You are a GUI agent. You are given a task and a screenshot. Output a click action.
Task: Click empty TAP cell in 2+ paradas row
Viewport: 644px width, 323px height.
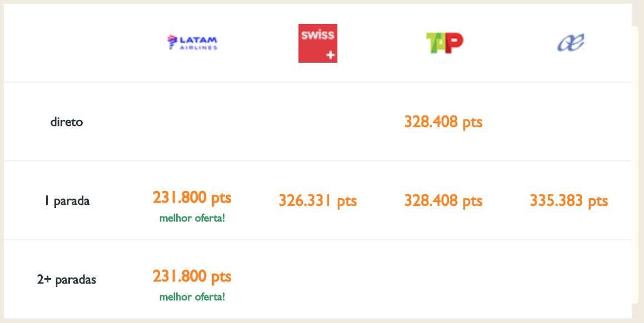point(443,280)
